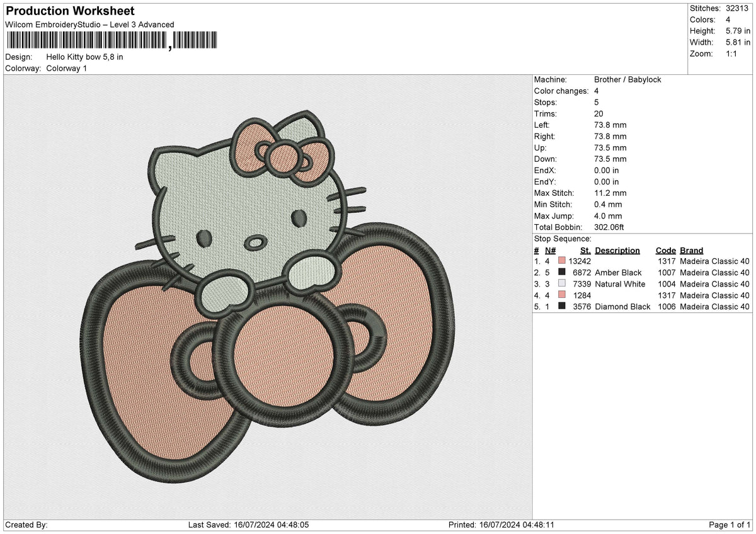Image resolution: width=756 pixels, height=534 pixels.
Task: Click the 'Description' column header
Action: pyautogui.click(x=617, y=251)
